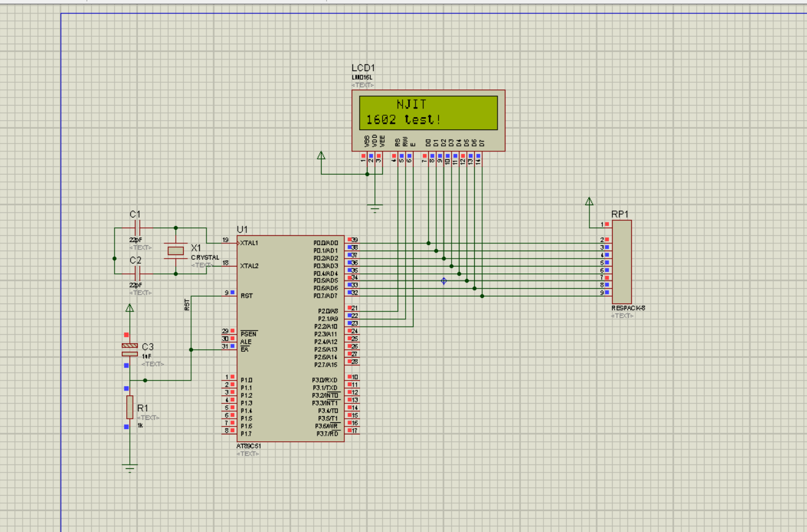The image size is (807, 532).
Task: Click pin number 31 beside EA
Action: [x=225, y=347]
